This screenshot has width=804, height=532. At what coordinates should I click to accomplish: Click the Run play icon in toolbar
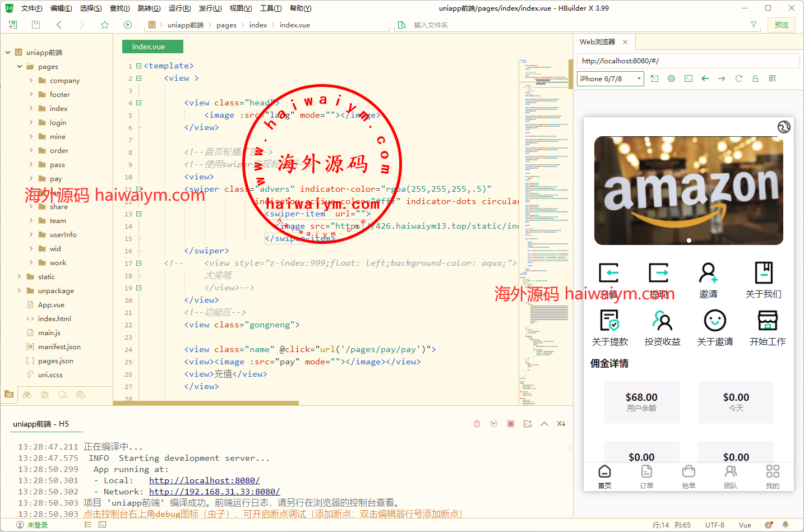[x=128, y=25]
